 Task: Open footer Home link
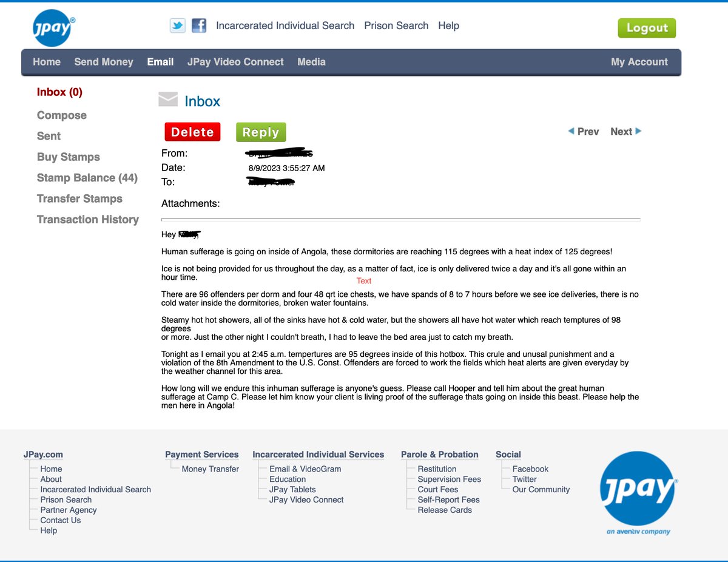(x=51, y=469)
